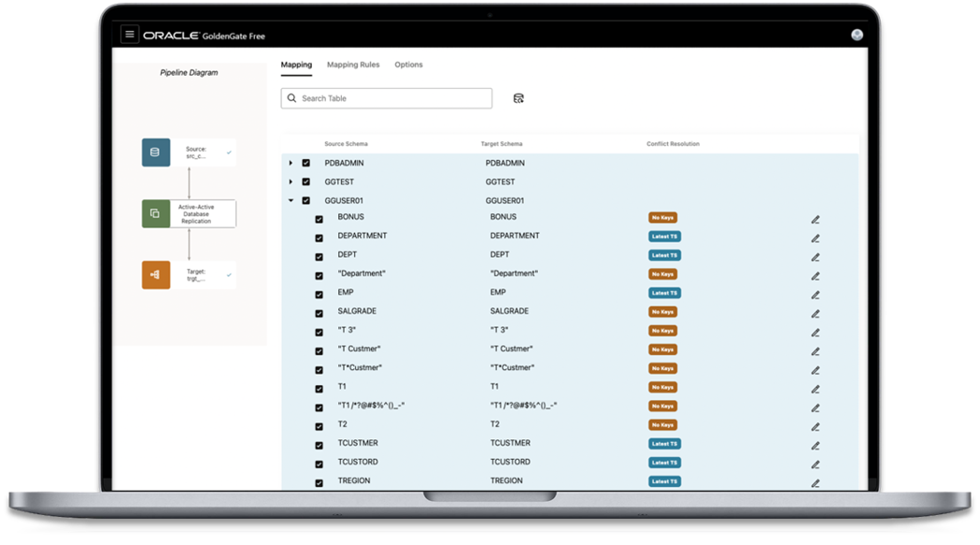Click the No Keys badge for SALGRADE
This screenshot has width=980, height=545.
coord(662,311)
